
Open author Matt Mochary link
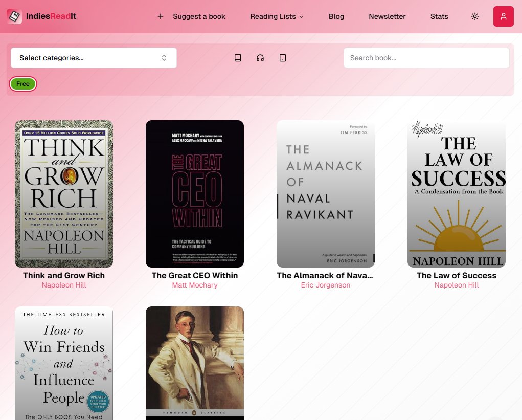(x=195, y=285)
